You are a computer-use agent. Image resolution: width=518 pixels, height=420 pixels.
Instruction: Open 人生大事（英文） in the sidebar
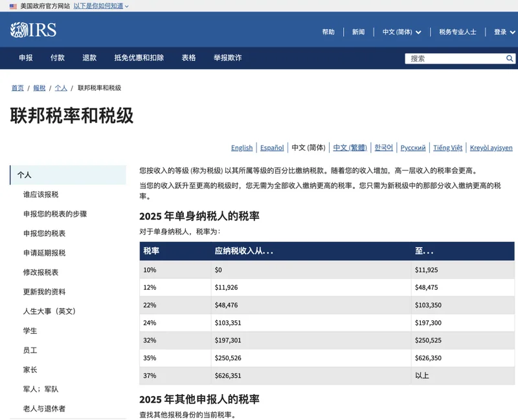[x=50, y=311]
